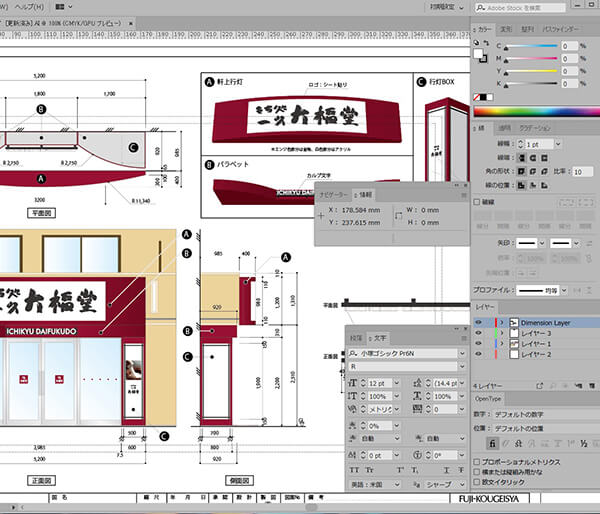Open the start arrowhead (矢印) dropdown
The height and width of the screenshot is (514, 600).
[542, 243]
